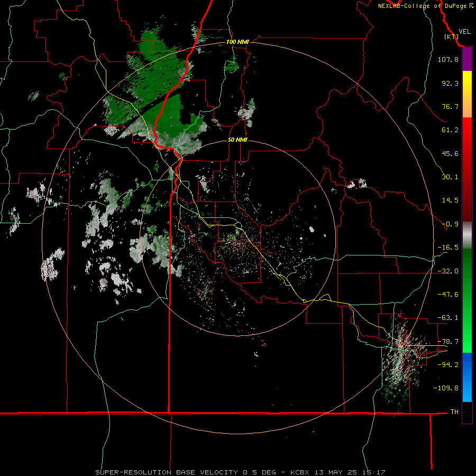
Task: Pick the black TH segment of scale
Action: pos(467,413)
